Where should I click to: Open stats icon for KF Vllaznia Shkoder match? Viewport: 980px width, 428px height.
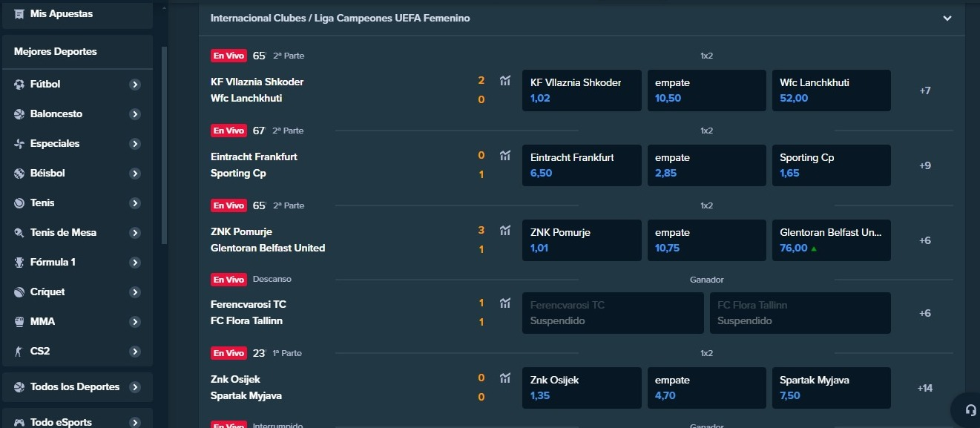tap(505, 81)
